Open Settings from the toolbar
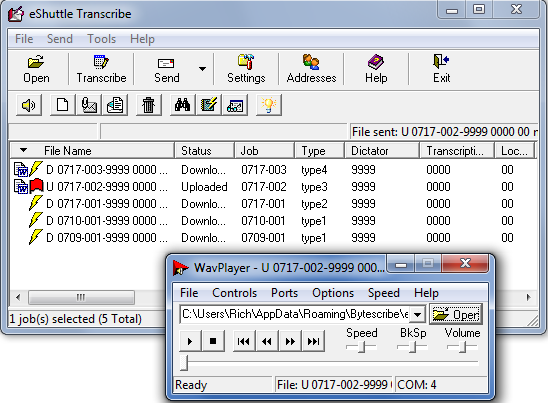This screenshot has width=548, height=403. (x=246, y=69)
